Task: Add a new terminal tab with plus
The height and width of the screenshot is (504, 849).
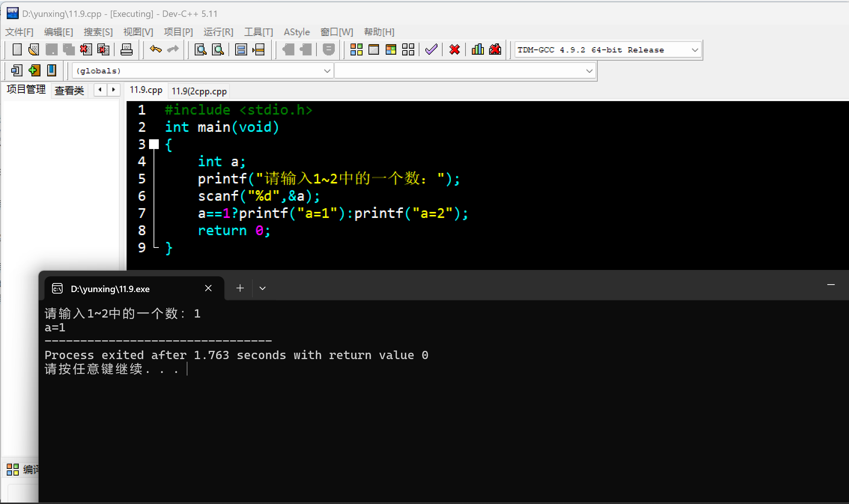Action: coord(240,288)
